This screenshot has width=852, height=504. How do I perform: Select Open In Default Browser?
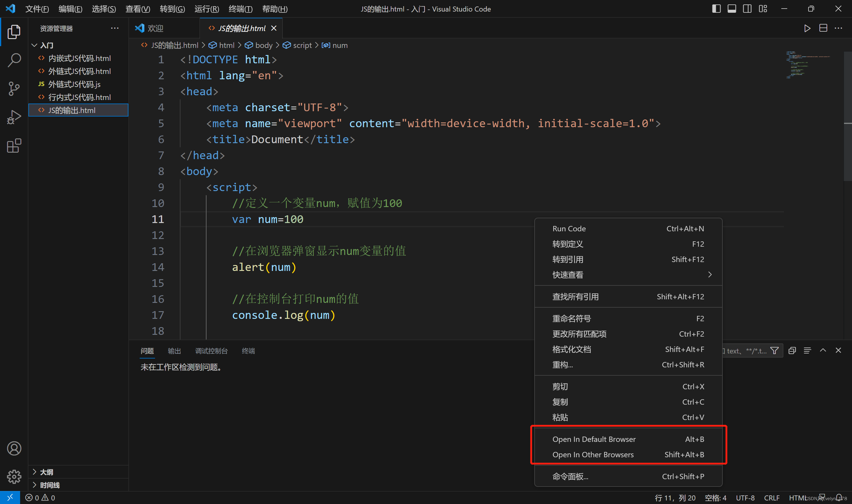point(628,439)
